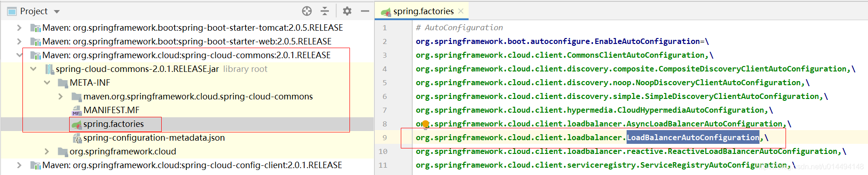Click the collapse all icon in Project toolbar
The image size is (868, 175).
[x=325, y=11]
